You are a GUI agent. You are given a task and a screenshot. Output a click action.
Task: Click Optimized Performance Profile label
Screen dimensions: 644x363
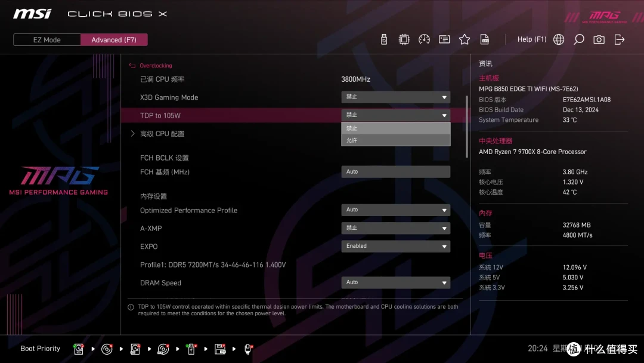pos(188,211)
